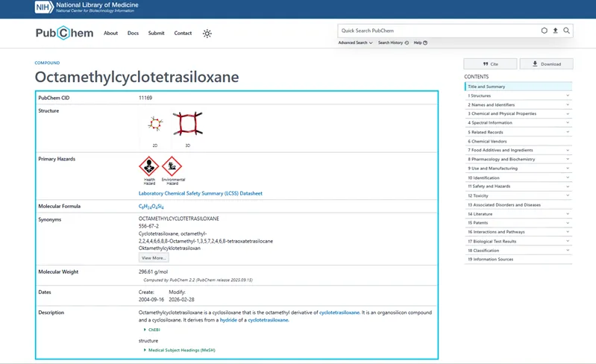Open the Search History link
Image resolution: width=596 pixels, height=364 pixels.
tap(392, 43)
